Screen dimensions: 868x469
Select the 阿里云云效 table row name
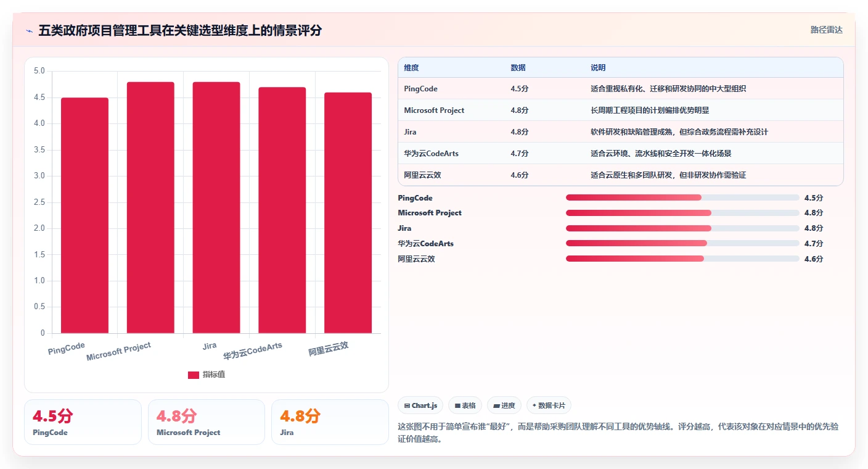[x=423, y=175]
